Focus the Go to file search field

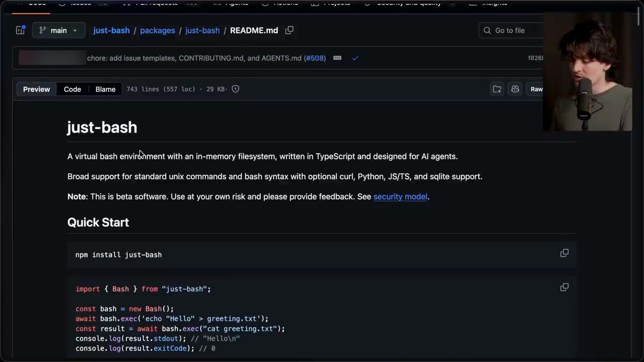pyautogui.click(x=511, y=30)
